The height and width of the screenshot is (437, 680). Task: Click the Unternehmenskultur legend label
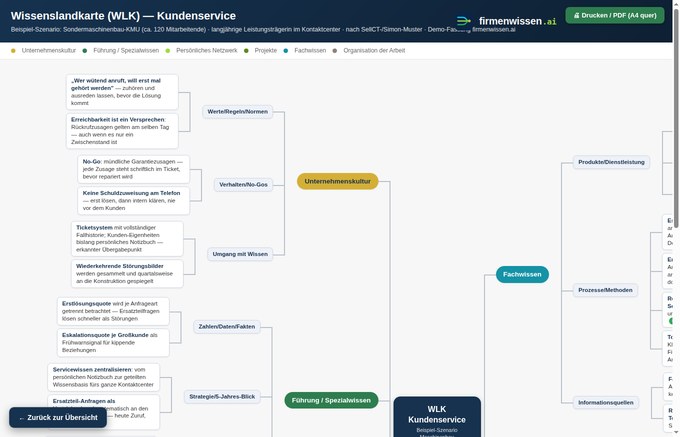point(49,51)
